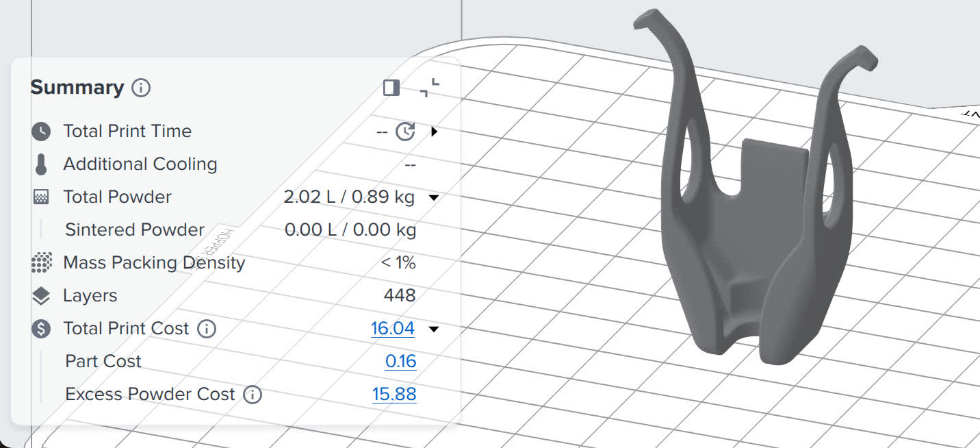Click the Summary info icon
This screenshot has width=980, height=448.
coord(141,88)
